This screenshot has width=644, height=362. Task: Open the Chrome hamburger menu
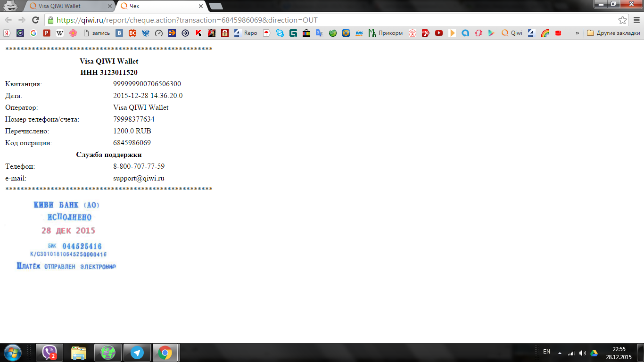coord(636,20)
